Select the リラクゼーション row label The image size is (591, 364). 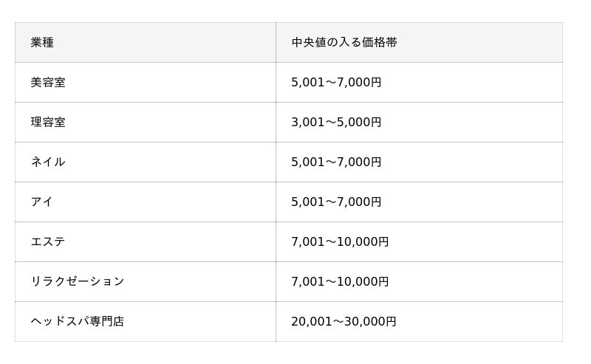pyautogui.click(x=78, y=281)
